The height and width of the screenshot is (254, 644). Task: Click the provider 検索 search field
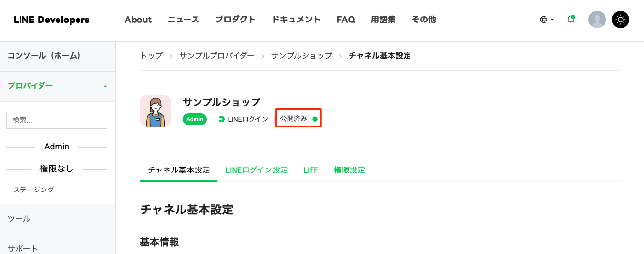(x=57, y=120)
